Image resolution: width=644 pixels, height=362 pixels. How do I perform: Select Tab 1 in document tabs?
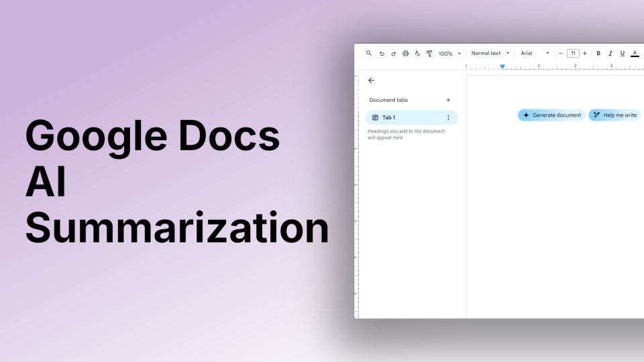coord(411,117)
